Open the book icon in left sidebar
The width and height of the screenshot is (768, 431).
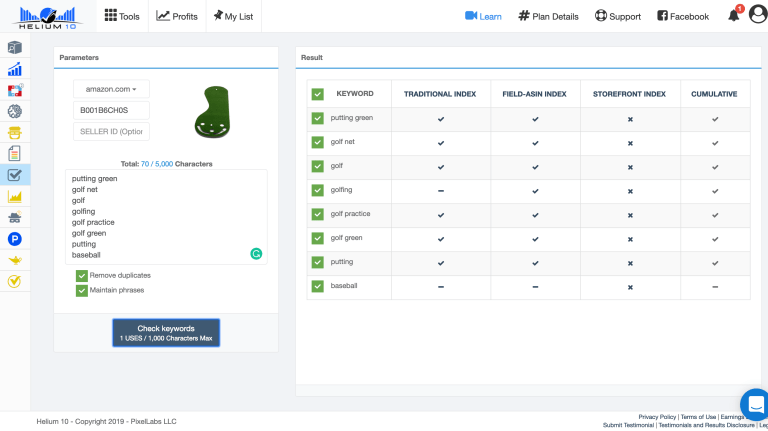coord(15,48)
